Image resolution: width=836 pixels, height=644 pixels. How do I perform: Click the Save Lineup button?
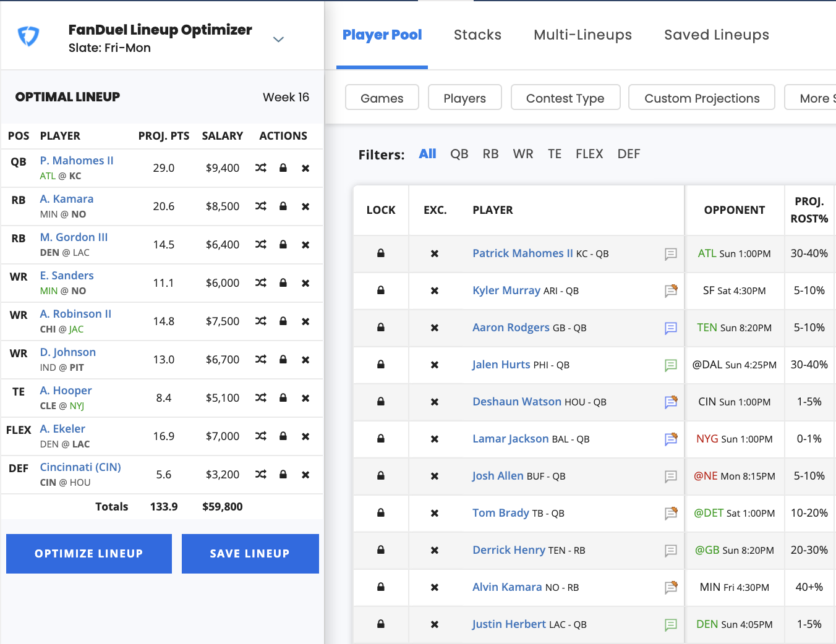(250, 554)
